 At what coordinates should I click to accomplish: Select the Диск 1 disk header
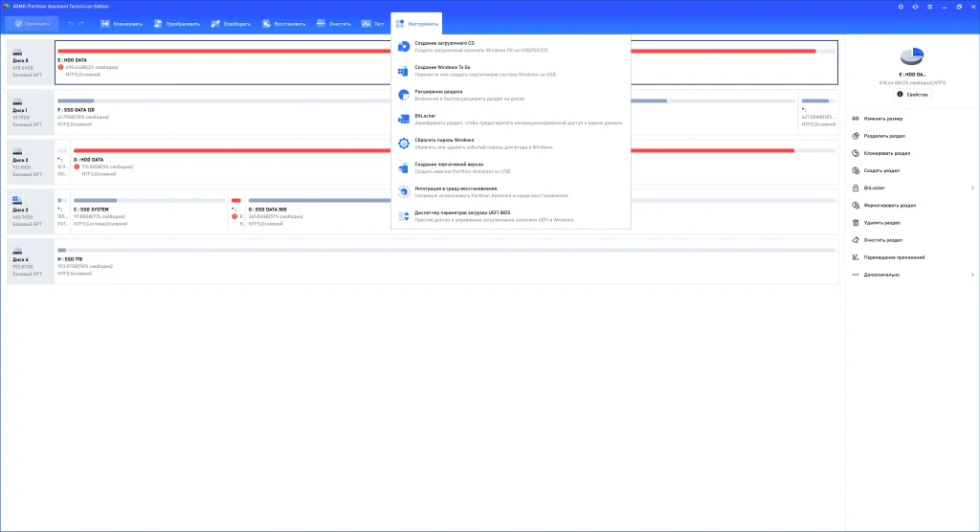[30, 113]
